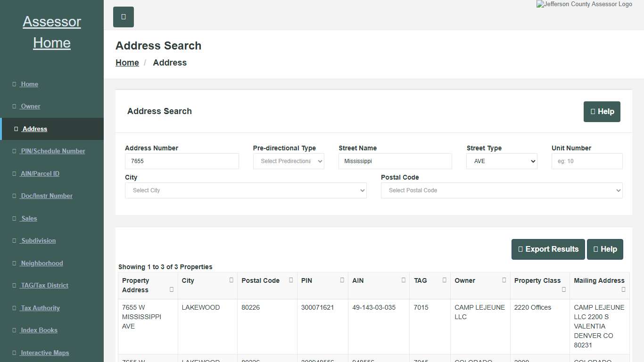
Task: Click the menu toggle icon at top left
Action: (x=123, y=16)
